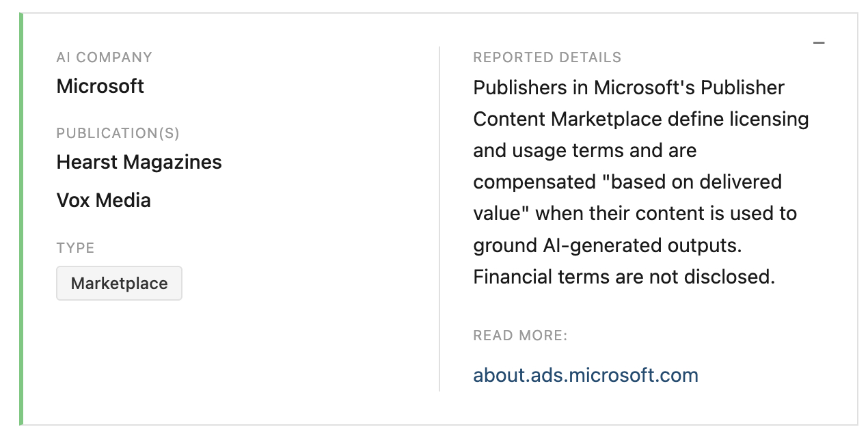
Task: Open the about.ads.microsoft.com link
Action: point(585,375)
